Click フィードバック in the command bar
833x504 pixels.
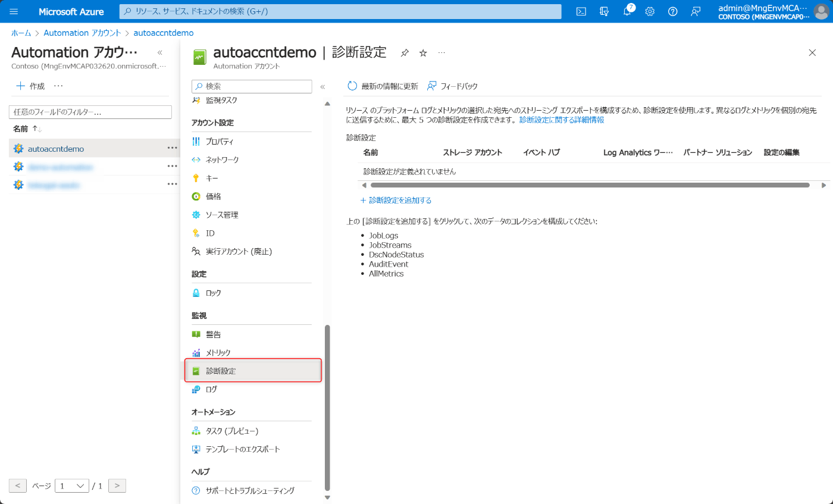coord(452,86)
